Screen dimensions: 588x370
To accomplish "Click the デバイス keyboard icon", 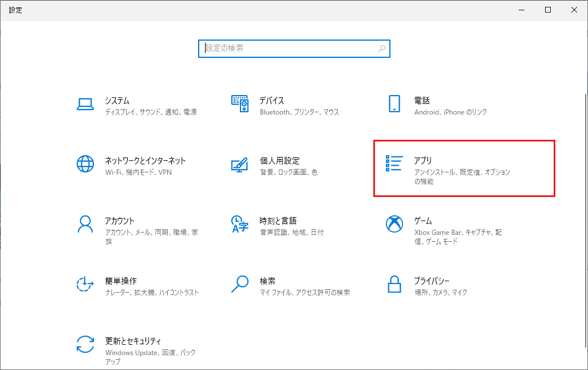I will 239,104.
